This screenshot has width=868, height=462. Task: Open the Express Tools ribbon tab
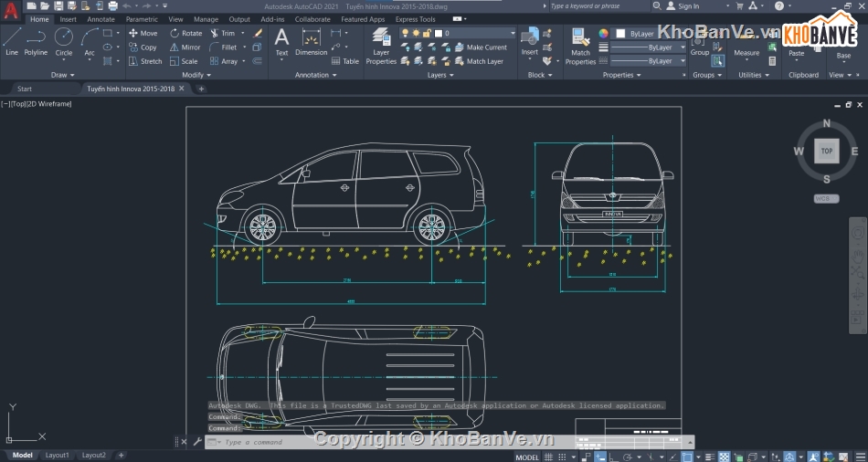(x=415, y=19)
